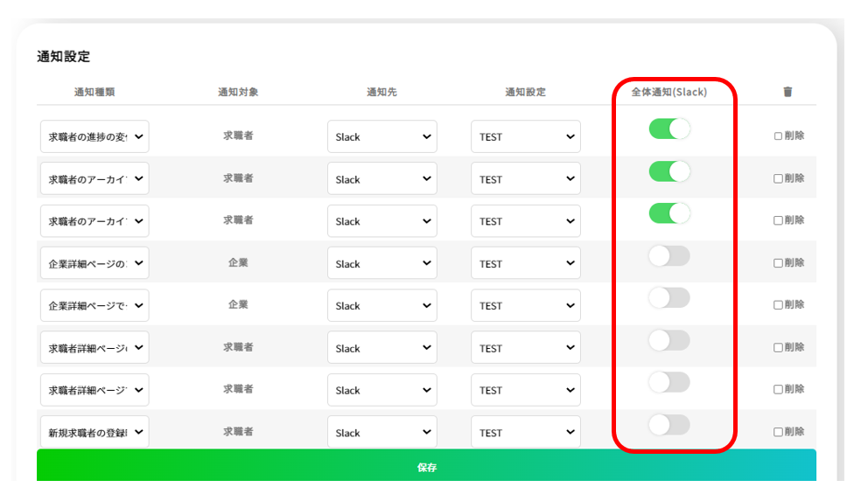Open Slack destination dropdown in 新規求職者の登録 row
The width and height of the screenshot is (868, 494).
(x=382, y=432)
